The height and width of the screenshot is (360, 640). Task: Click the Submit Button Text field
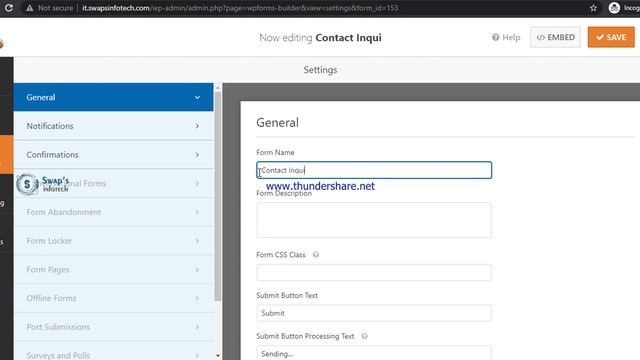tap(374, 313)
